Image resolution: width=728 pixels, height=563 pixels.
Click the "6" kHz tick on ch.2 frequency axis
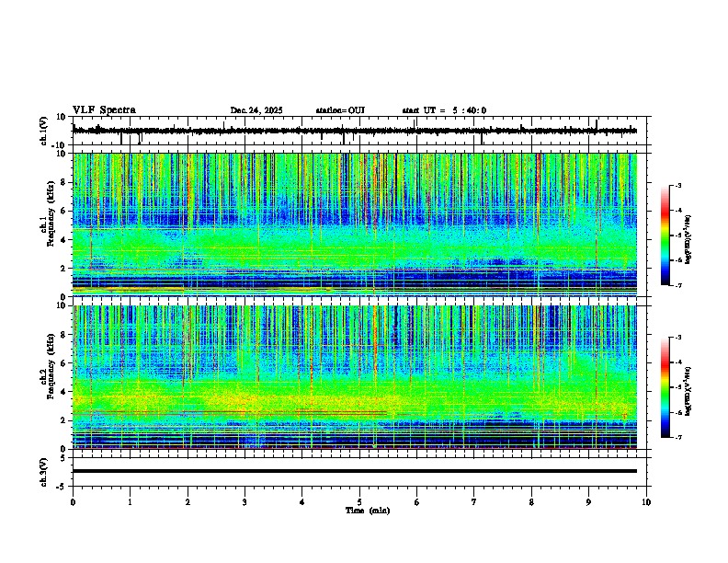point(63,363)
